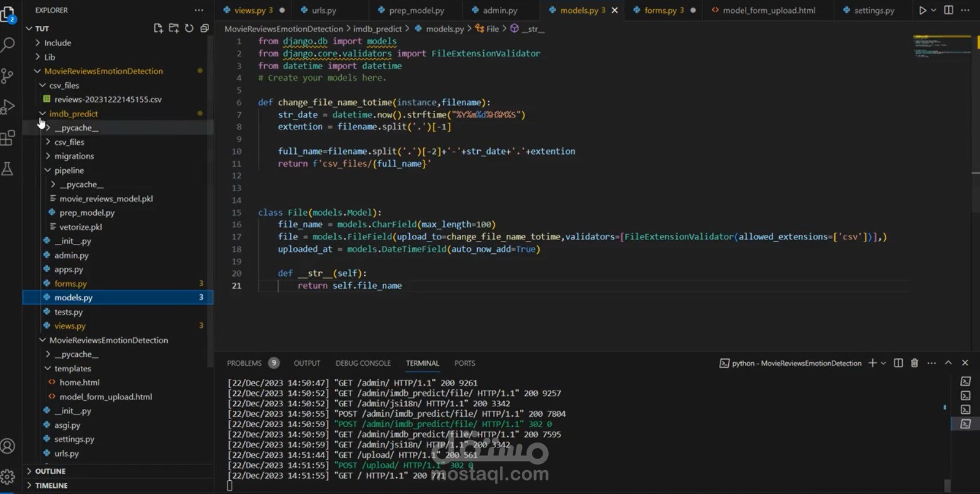This screenshot has height=494, width=980.
Task: Open Run button dropdown arrow
Action: 933,10
